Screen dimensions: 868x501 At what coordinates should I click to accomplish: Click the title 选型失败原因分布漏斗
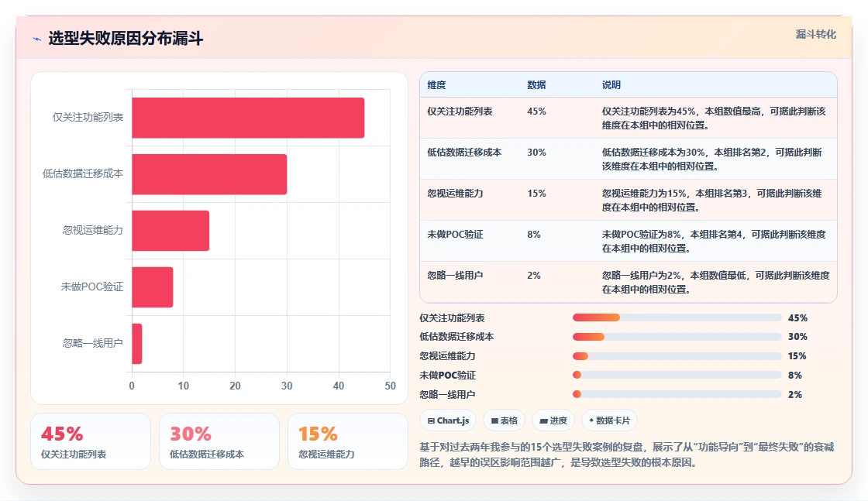tap(126, 38)
